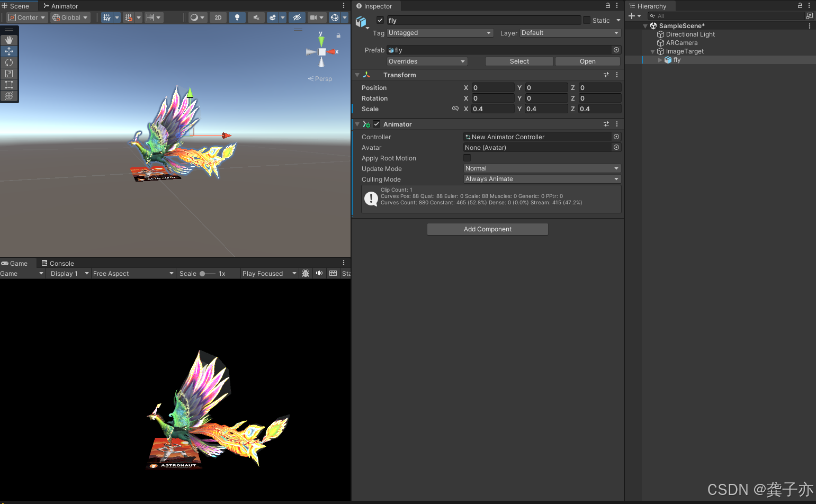Image resolution: width=816 pixels, height=504 pixels.
Task: Pick prefab asset with object picker
Action: pos(616,50)
